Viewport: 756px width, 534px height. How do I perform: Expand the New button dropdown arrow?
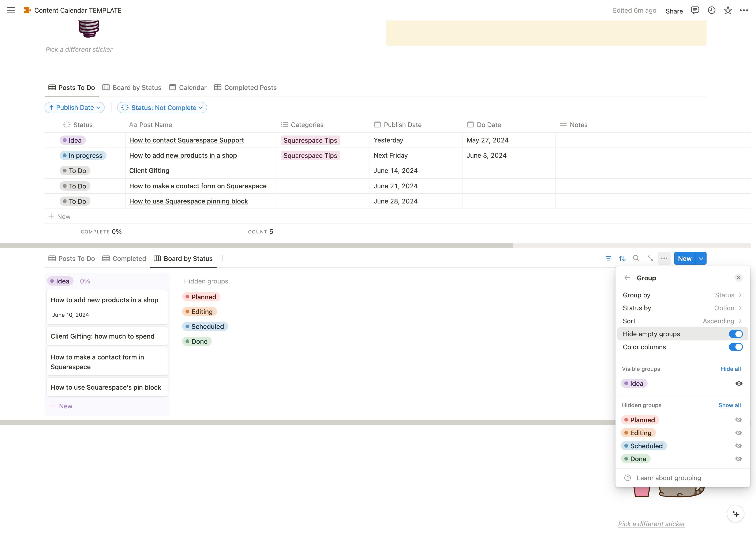pos(701,259)
